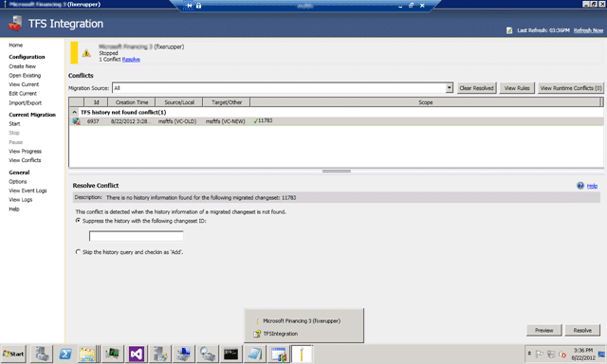The image size is (607, 364).
Task: Open Windows Explorer folder icon in taskbar
Action: pyautogui.click(x=87, y=354)
